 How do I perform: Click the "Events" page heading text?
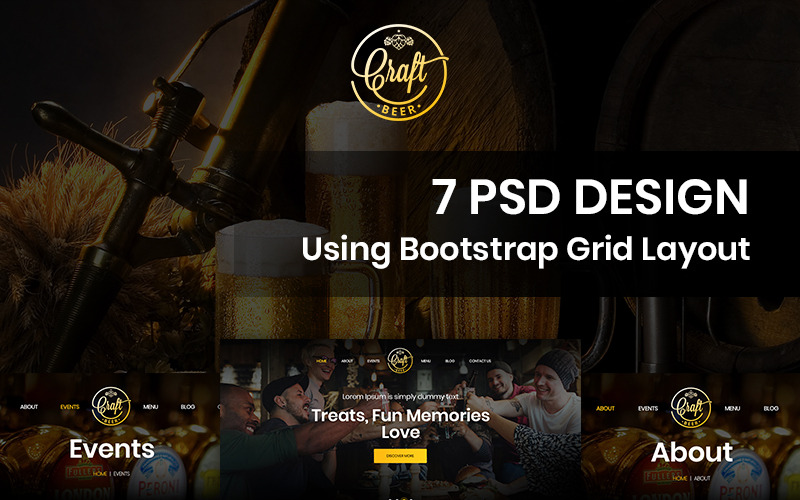tap(112, 449)
